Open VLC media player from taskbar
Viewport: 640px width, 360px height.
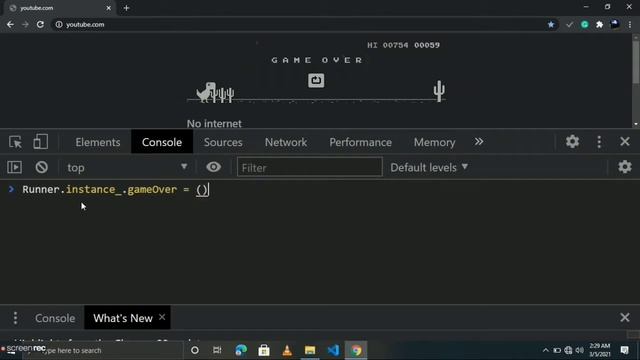(x=287, y=350)
